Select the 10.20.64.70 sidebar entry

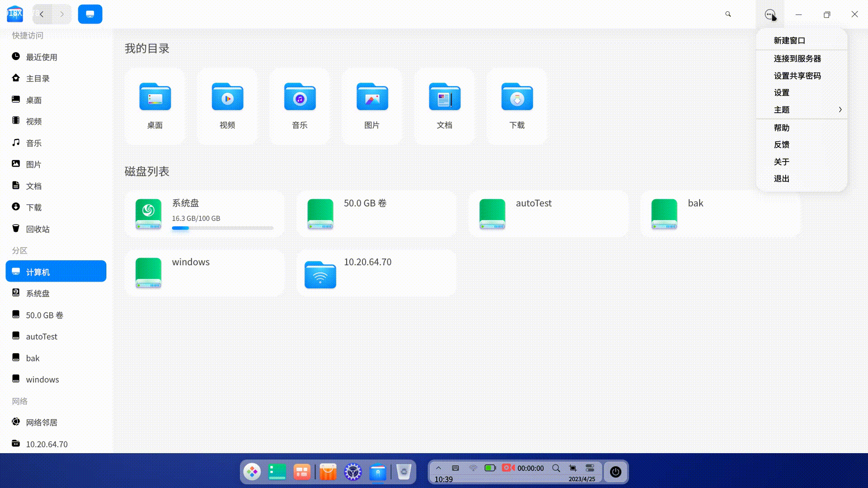pyautogui.click(x=56, y=444)
